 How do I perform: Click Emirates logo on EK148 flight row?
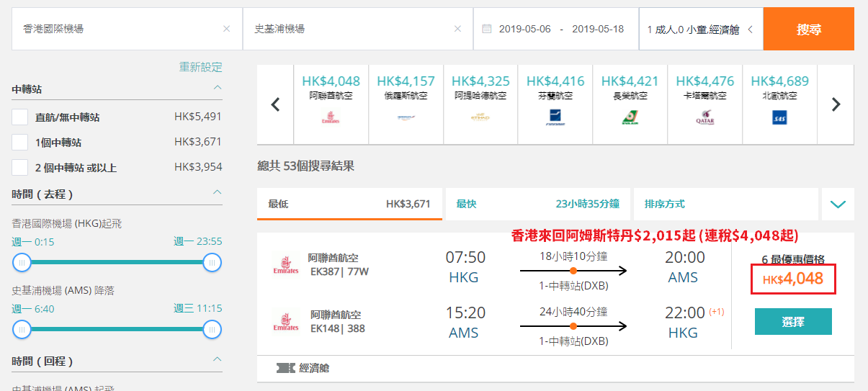click(x=286, y=322)
